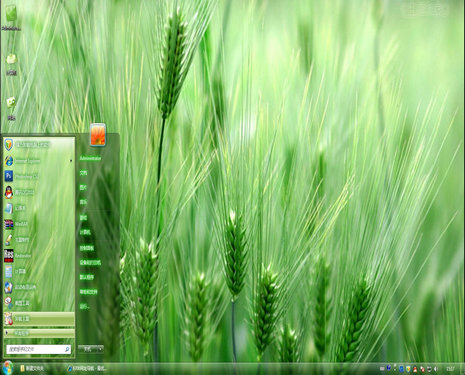Switch to the Internet Explorer taskbar window
Image resolution: width=465 pixels, height=375 pixels.
(x=87, y=369)
